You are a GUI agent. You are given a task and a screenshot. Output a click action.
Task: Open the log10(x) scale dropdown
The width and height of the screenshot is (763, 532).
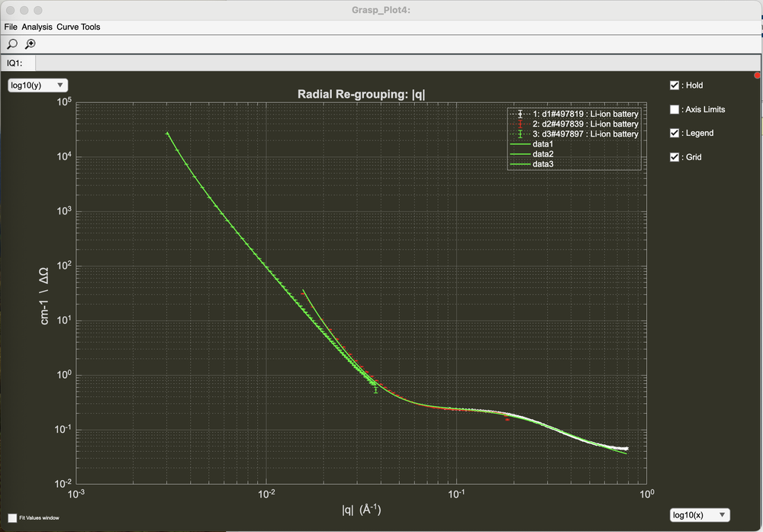tap(699, 514)
